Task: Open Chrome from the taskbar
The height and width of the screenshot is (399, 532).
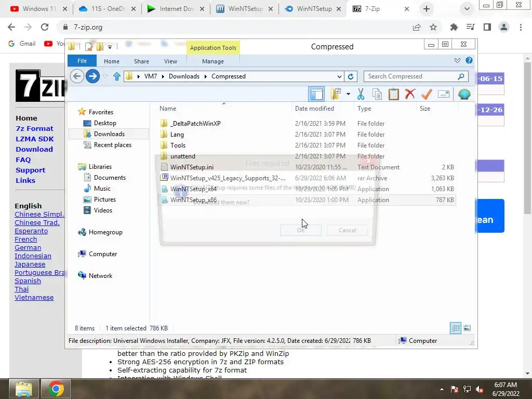Action: (56, 389)
